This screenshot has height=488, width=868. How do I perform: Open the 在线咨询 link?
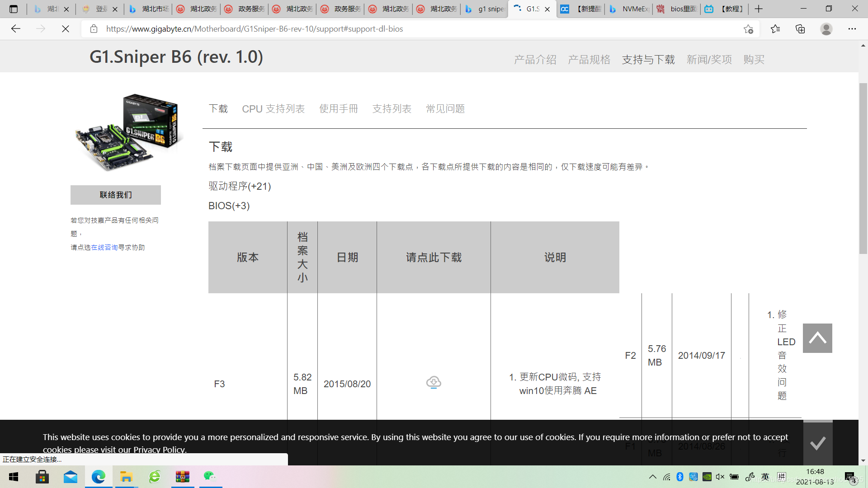(x=104, y=248)
